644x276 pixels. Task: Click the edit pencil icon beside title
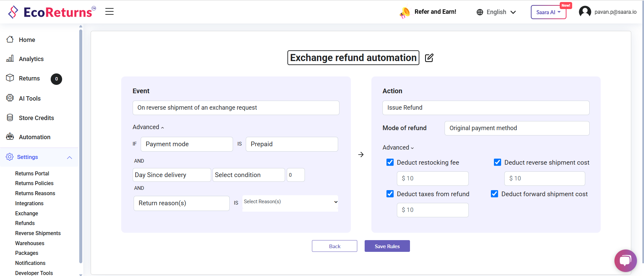429,58
